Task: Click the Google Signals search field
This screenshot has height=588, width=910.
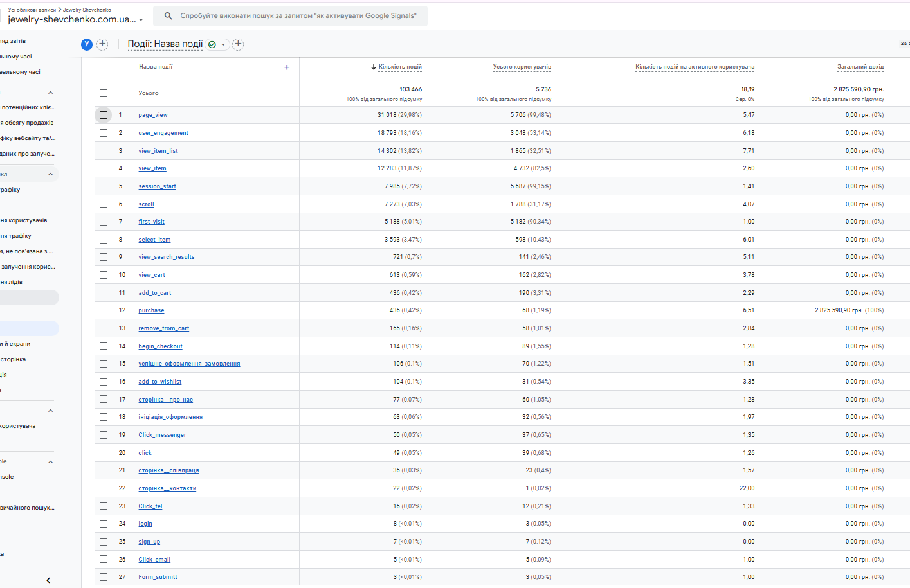Action: pos(298,16)
